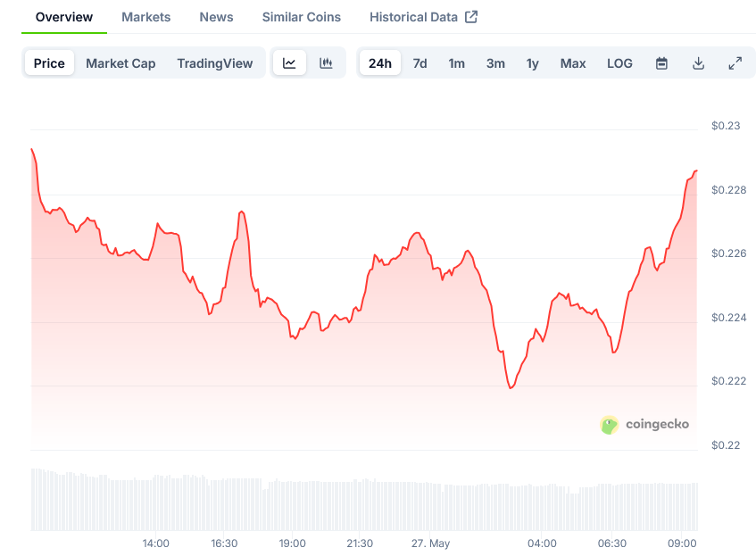The height and width of the screenshot is (556, 756).
Task: Select the 24h time range
Action: [380, 63]
